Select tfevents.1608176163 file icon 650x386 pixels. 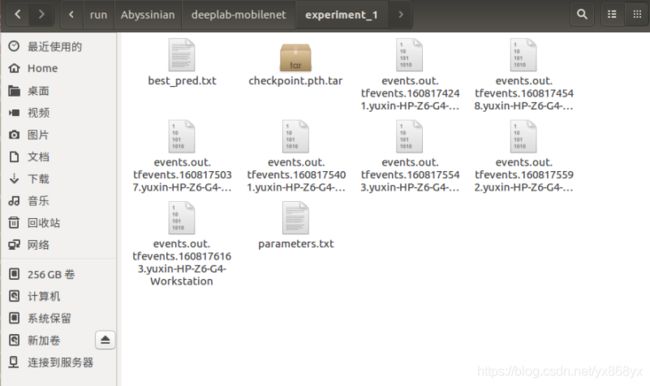pos(182,218)
